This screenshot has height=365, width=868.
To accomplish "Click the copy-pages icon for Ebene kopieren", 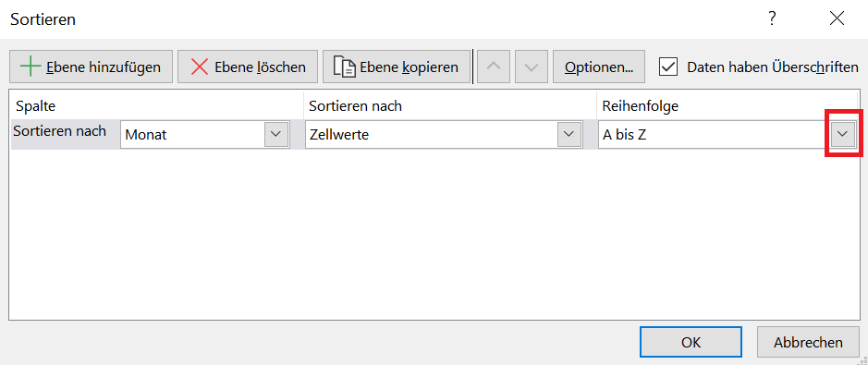I will coord(344,67).
